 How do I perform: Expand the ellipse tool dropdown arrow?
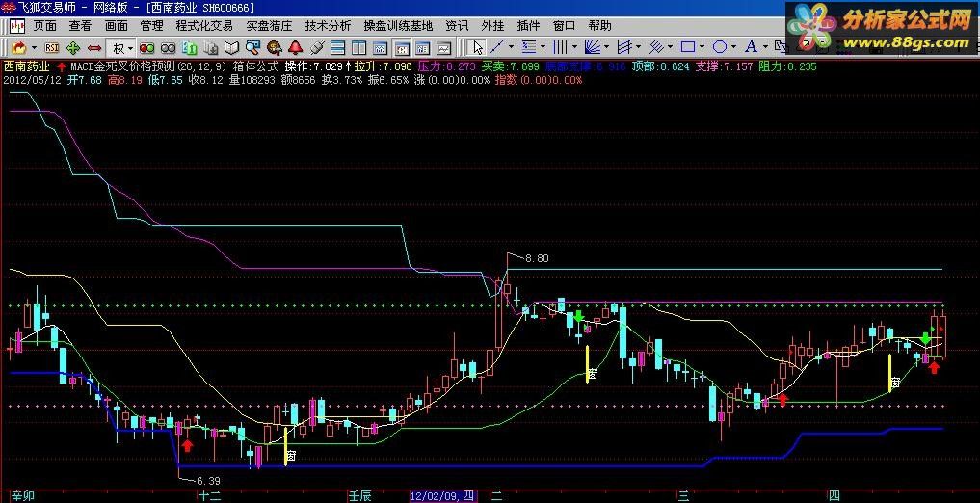coord(733,47)
